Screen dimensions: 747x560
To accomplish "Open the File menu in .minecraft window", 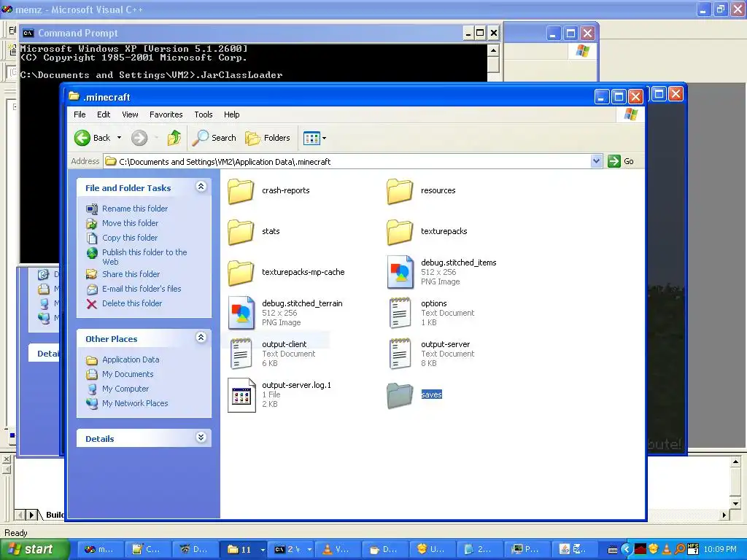I will click(80, 114).
